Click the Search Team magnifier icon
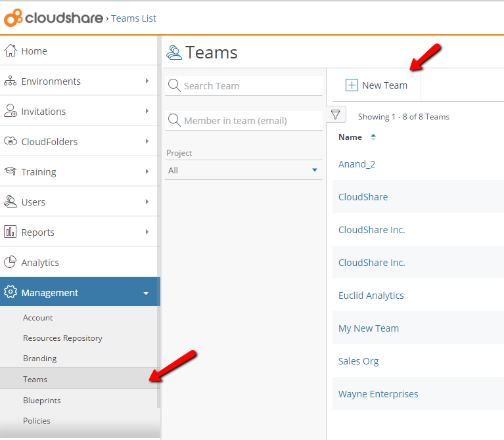Image resolution: width=504 pixels, height=440 pixels. (174, 85)
